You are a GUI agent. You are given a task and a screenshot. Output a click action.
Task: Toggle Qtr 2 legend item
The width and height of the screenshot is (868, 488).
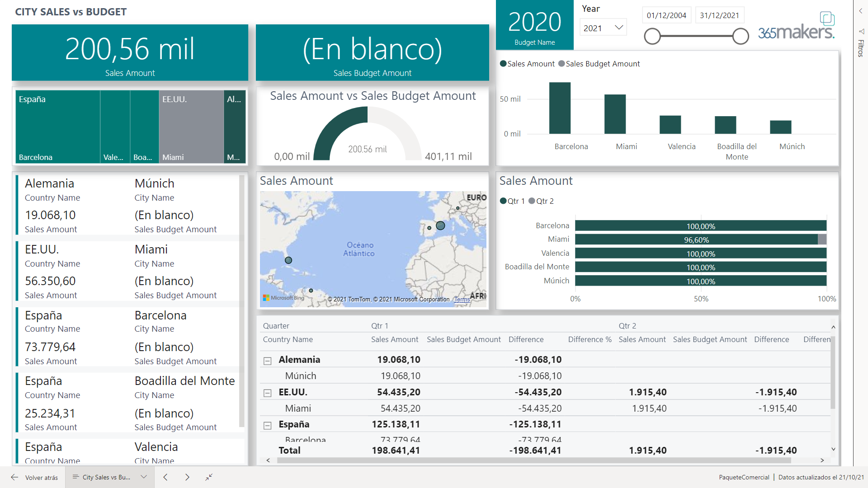tap(541, 201)
